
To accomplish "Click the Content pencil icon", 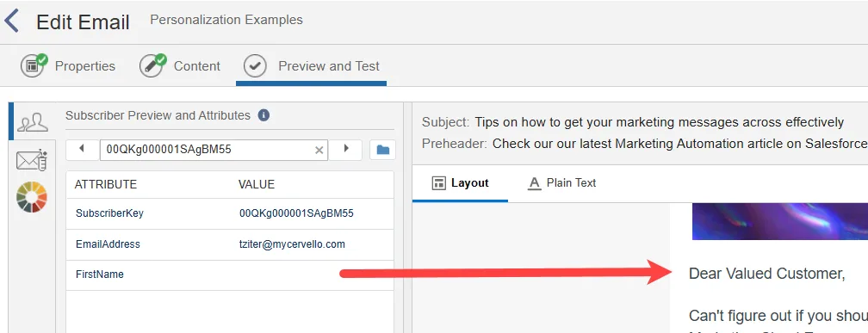I will pos(152,65).
